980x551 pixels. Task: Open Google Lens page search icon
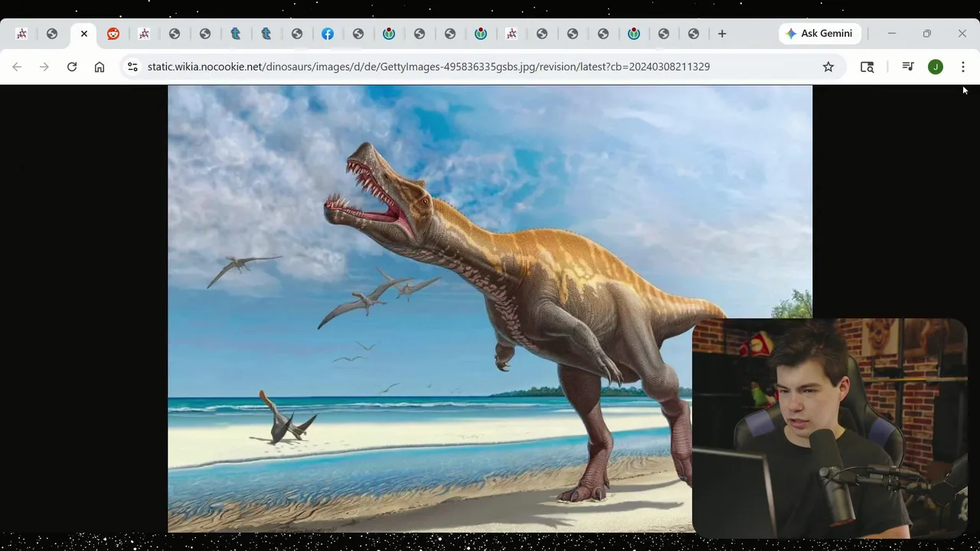[x=867, y=67]
